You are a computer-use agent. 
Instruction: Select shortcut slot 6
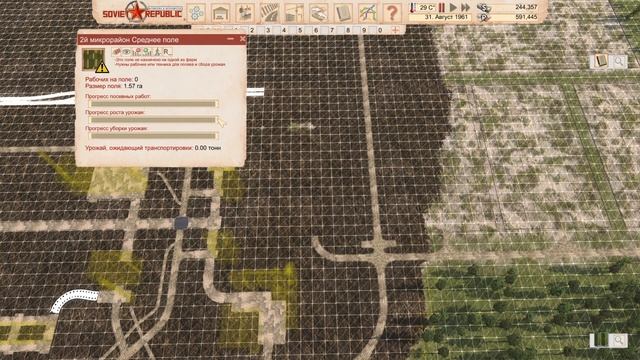click(x=316, y=30)
